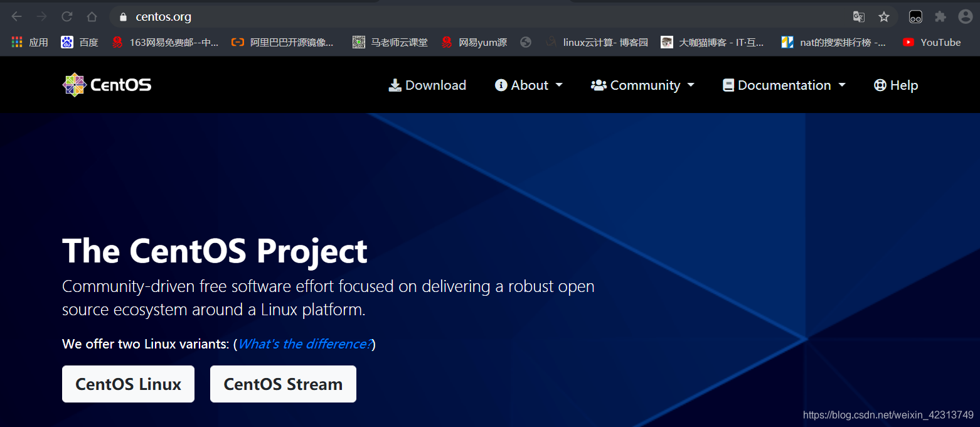The width and height of the screenshot is (980, 427).
Task: Open the 应用 apps bookmark
Action: click(x=29, y=42)
